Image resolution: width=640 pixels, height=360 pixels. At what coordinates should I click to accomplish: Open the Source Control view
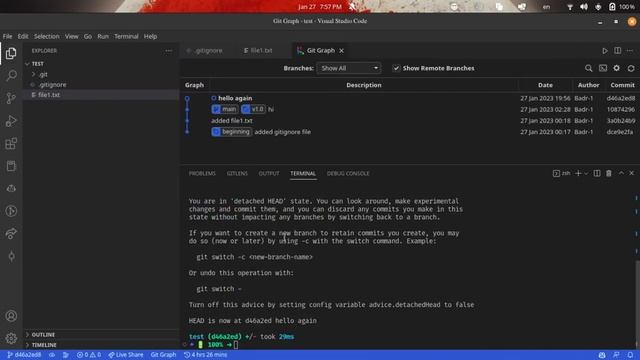[11, 98]
